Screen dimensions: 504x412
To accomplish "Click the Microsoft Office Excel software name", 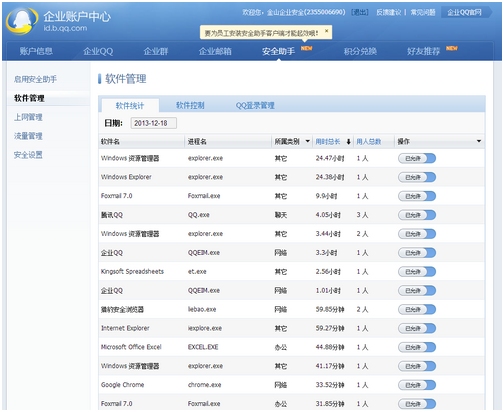I will point(131,347).
